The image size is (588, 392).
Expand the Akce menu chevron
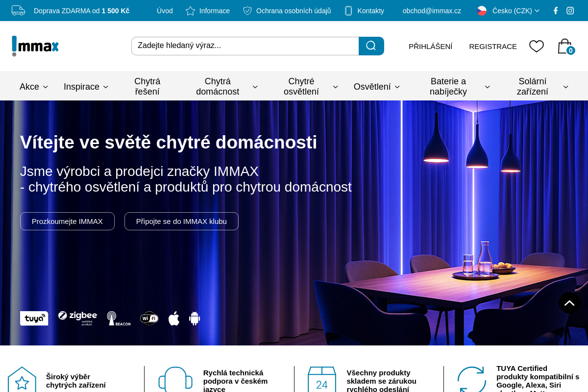(x=46, y=87)
